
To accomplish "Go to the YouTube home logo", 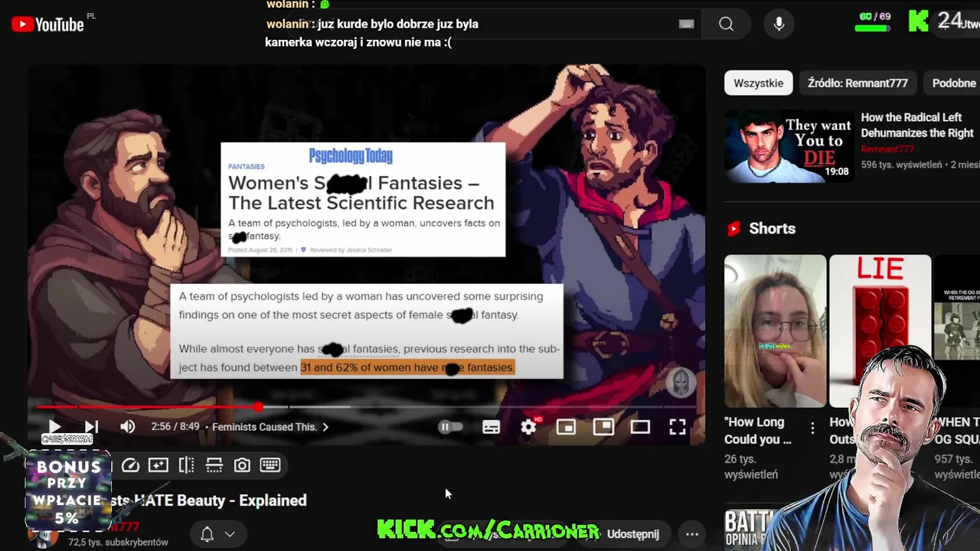I will [x=47, y=24].
